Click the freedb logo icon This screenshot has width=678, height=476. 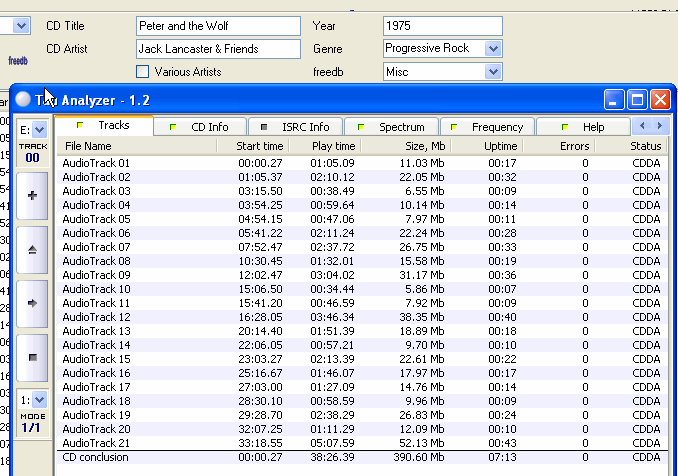[x=18, y=60]
